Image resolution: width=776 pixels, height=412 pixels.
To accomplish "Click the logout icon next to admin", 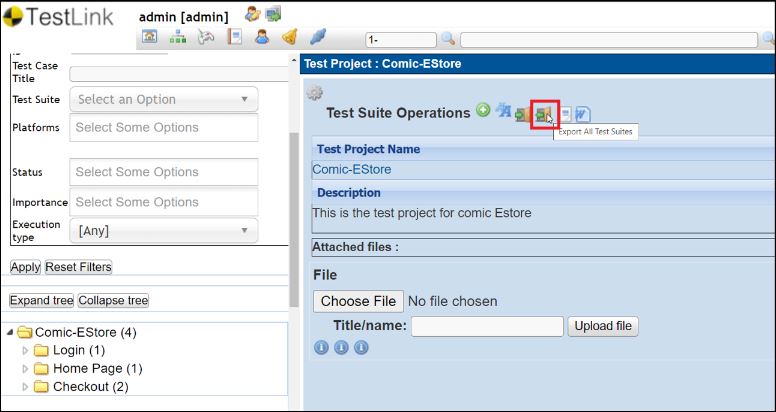I will pyautogui.click(x=272, y=15).
